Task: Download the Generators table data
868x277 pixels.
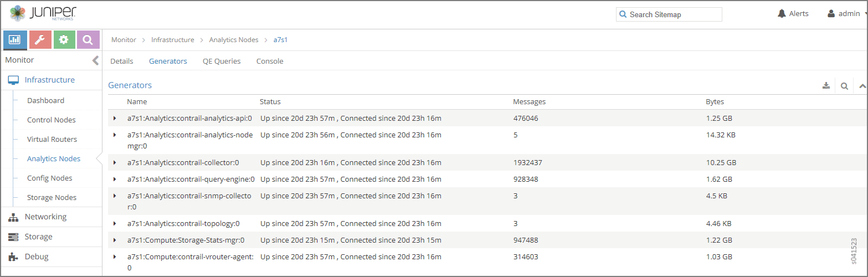Action: pos(826,86)
